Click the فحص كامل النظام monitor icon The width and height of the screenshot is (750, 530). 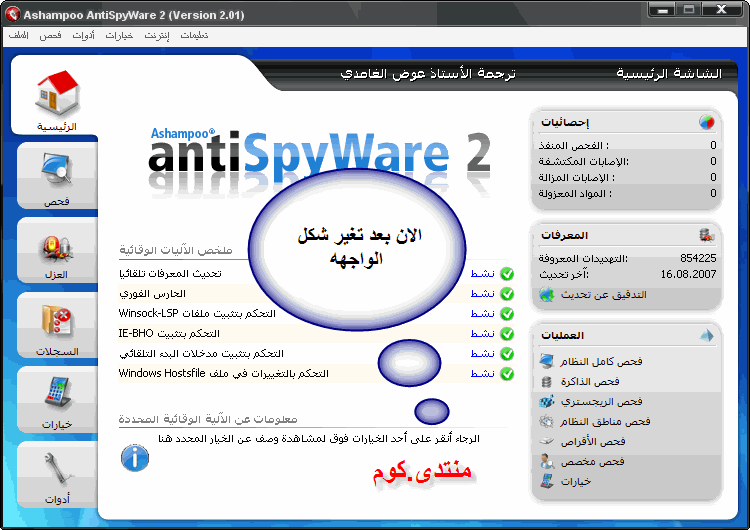[546, 361]
